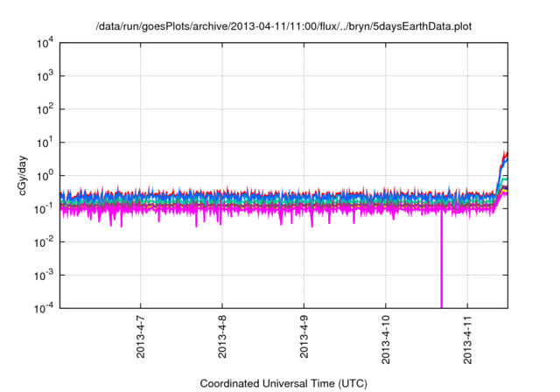
Task: Click the 10^-2 y-axis tick label
Action: (44, 242)
